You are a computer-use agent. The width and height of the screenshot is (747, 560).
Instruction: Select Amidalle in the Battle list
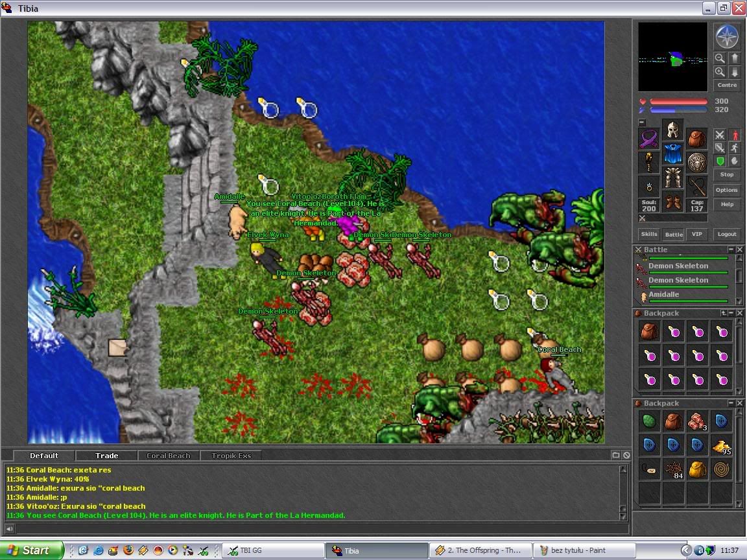(x=682, y=296)
